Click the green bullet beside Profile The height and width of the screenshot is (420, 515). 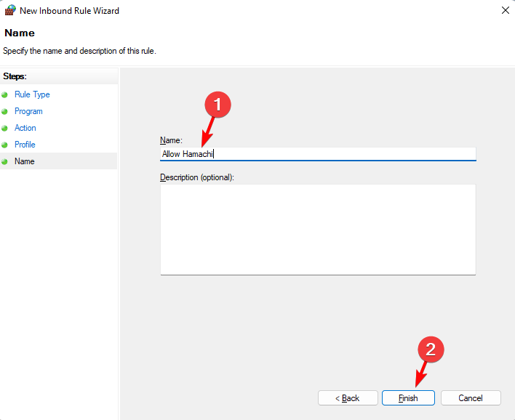(x=4, y=145)
